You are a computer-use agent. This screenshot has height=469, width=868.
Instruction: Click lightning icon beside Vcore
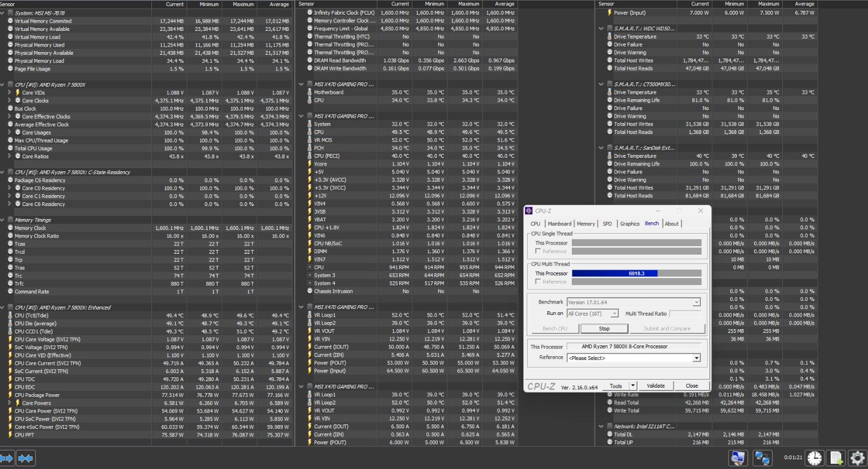click(x=310, y=164)
